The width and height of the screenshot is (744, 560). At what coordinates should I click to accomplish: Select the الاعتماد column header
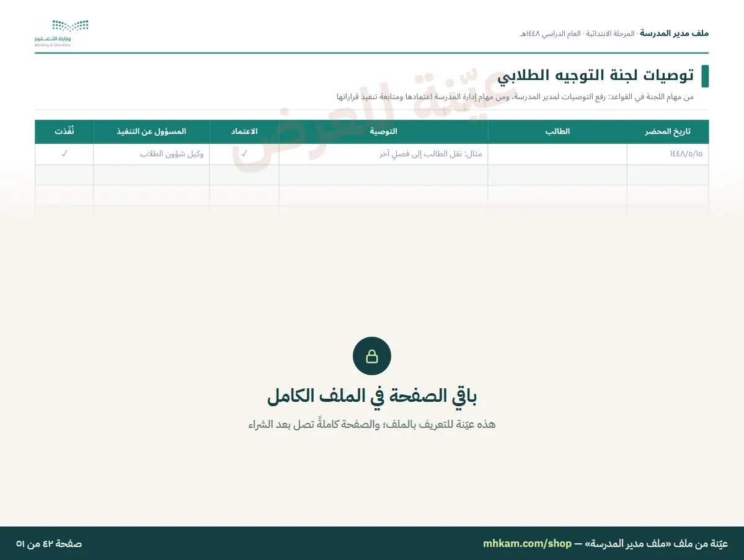pyautogui.click(x=244, y=131)
